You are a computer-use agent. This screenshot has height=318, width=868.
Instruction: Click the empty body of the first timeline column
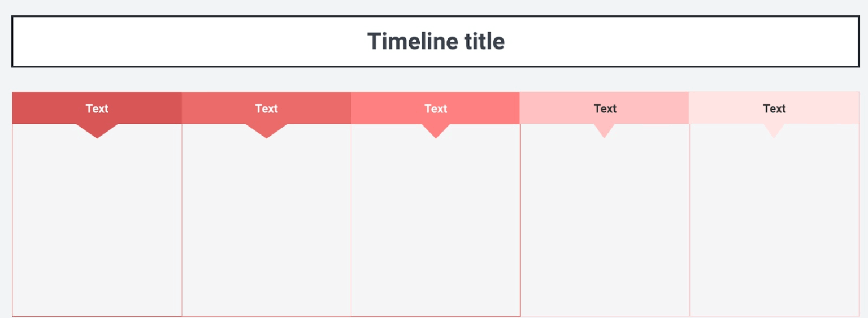(x=97, y=226)
